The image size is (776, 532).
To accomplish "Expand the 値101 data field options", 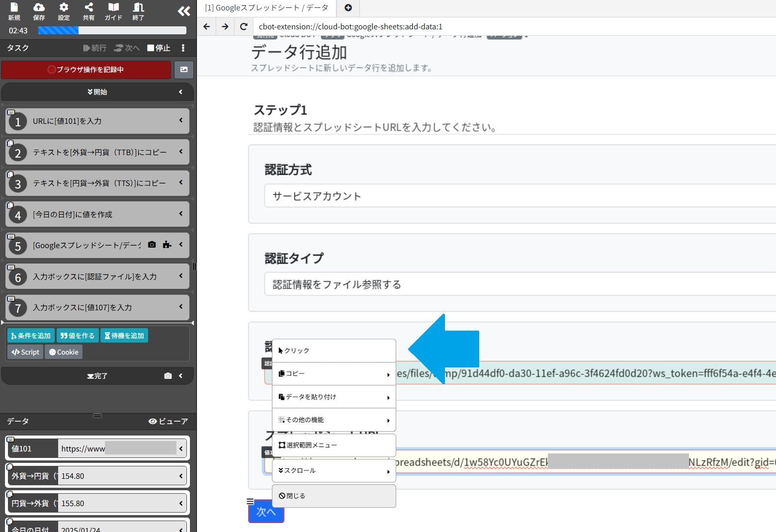I will (180, 448).
